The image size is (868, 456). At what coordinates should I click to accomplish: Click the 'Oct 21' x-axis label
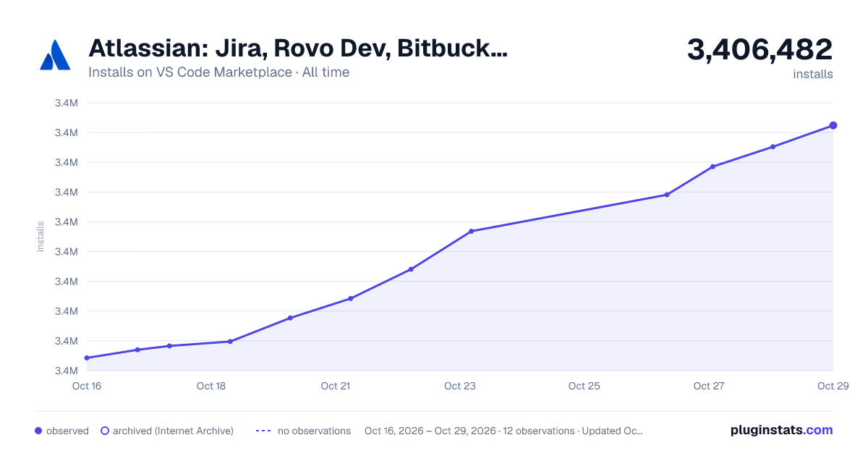[336, 386]
